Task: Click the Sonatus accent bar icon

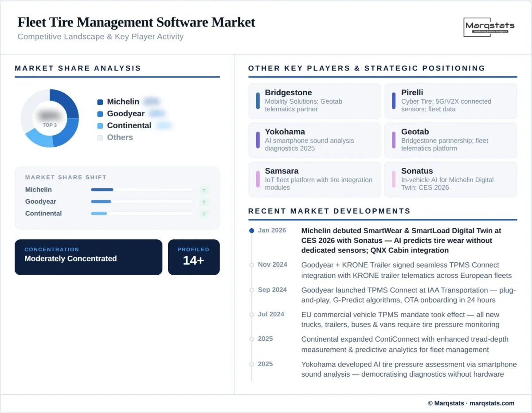Action: [395, 179]
